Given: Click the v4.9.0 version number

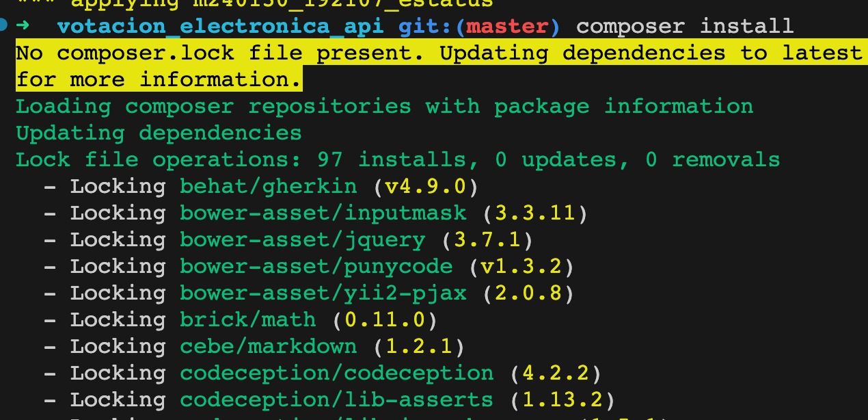Looking at the screenshot, I should pos(425,186).
